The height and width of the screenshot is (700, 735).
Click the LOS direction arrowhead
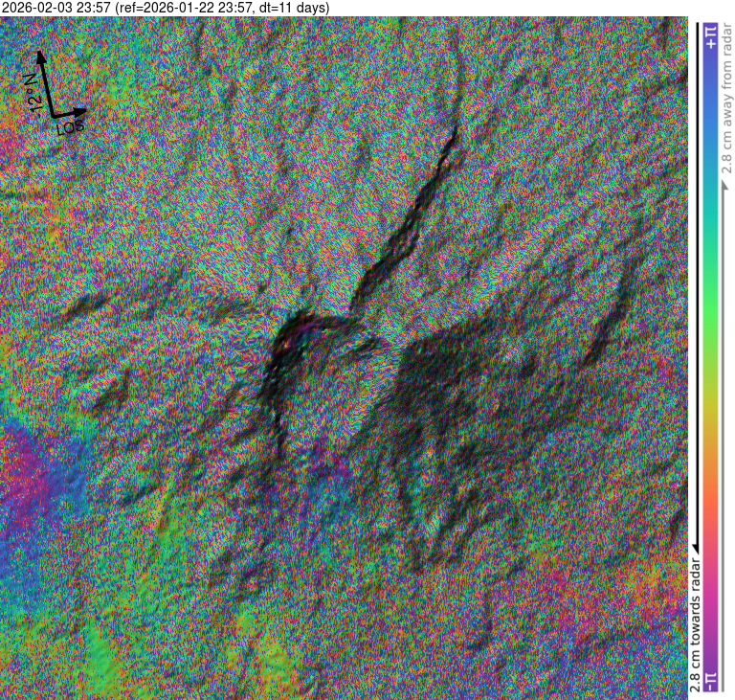click(x=84, y=110)
